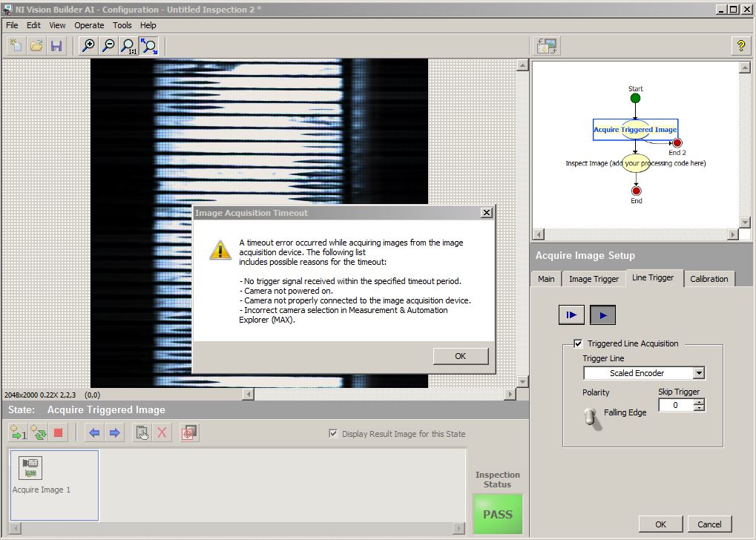Click the Acquire Continuous Images play button

click(x=602, y=315)
